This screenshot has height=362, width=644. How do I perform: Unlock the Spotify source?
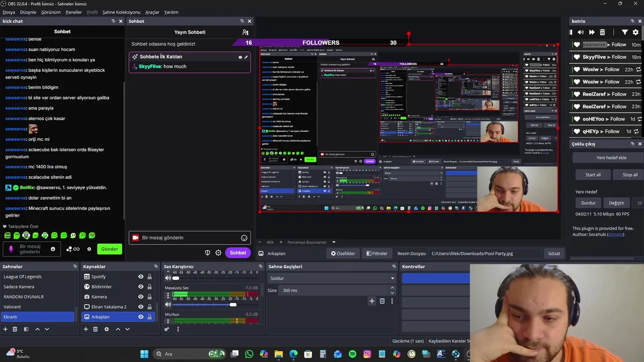(x=149, y=277)
